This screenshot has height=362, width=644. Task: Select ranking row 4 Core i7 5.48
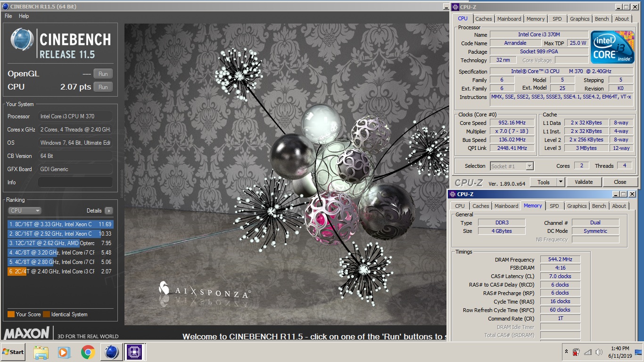tap(60, 253)
